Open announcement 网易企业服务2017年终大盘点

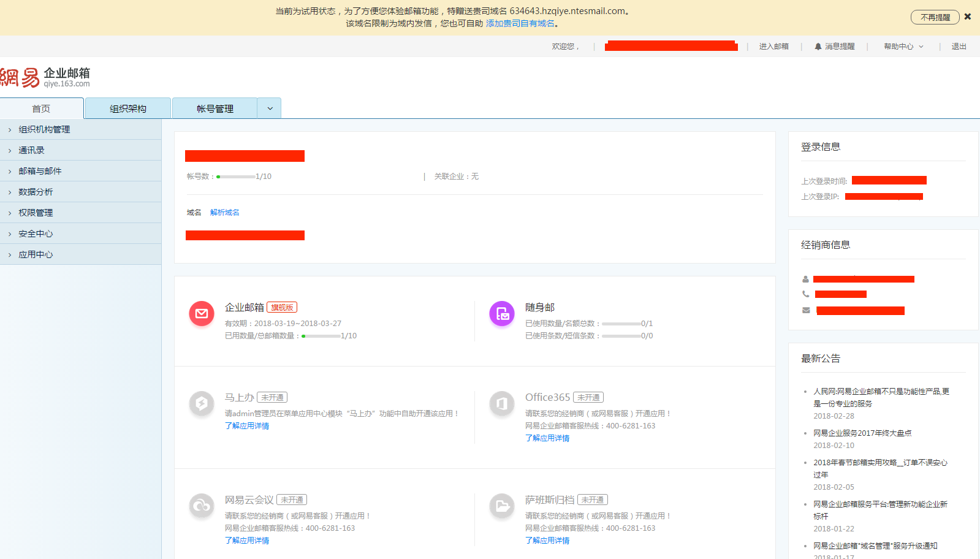pos(862,433)
